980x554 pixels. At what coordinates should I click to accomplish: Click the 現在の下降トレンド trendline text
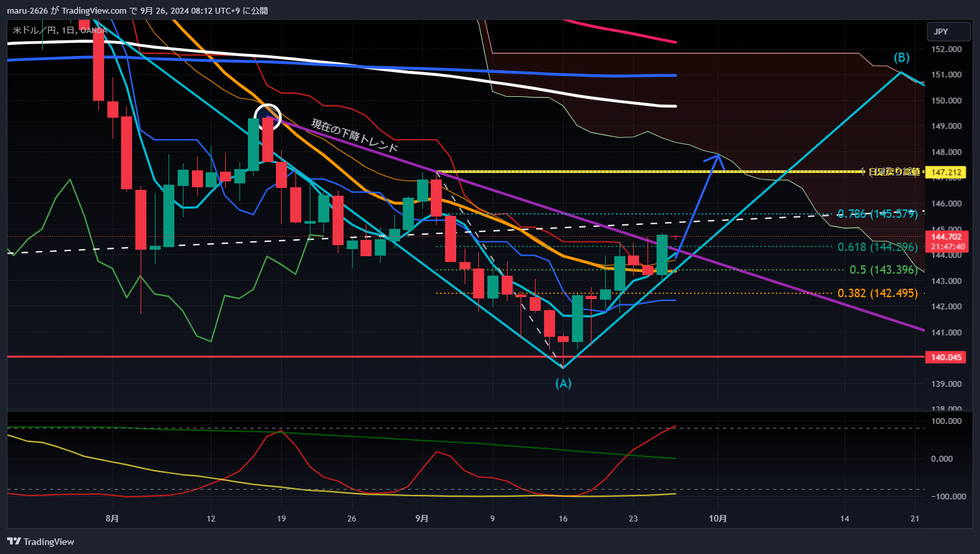point(354,135)
